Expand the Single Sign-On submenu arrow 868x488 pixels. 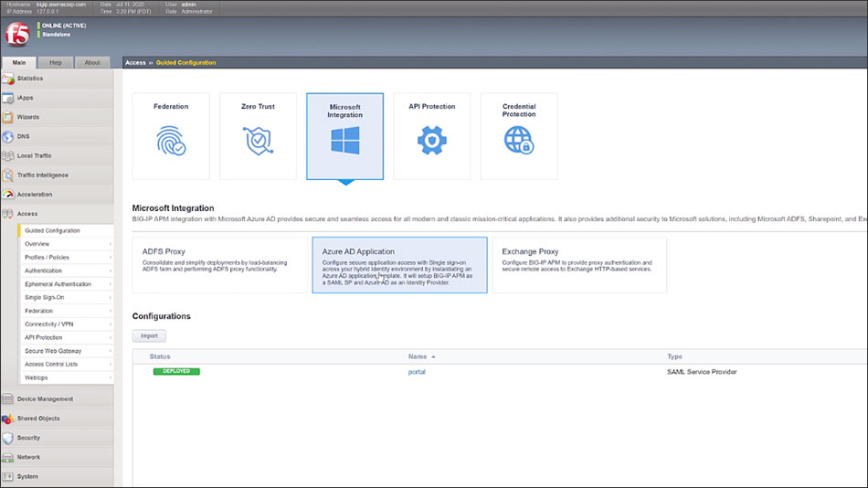click(x=111, y=297)
